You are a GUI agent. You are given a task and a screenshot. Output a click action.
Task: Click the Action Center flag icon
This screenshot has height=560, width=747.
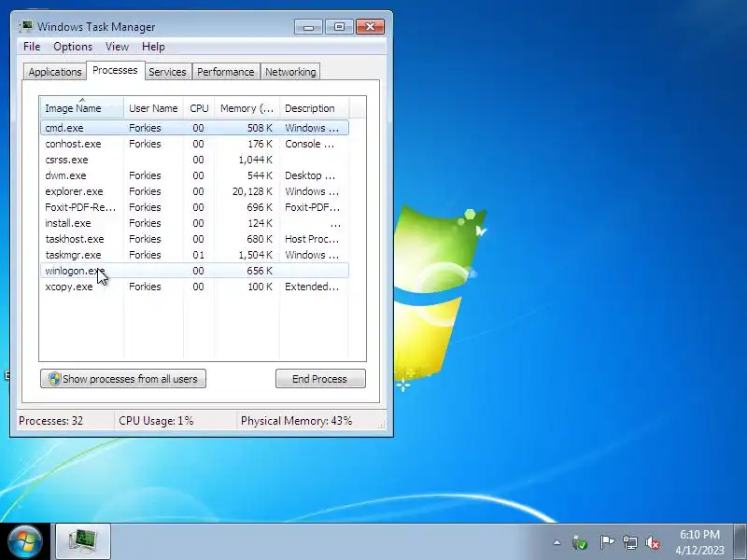coord(606,542)
